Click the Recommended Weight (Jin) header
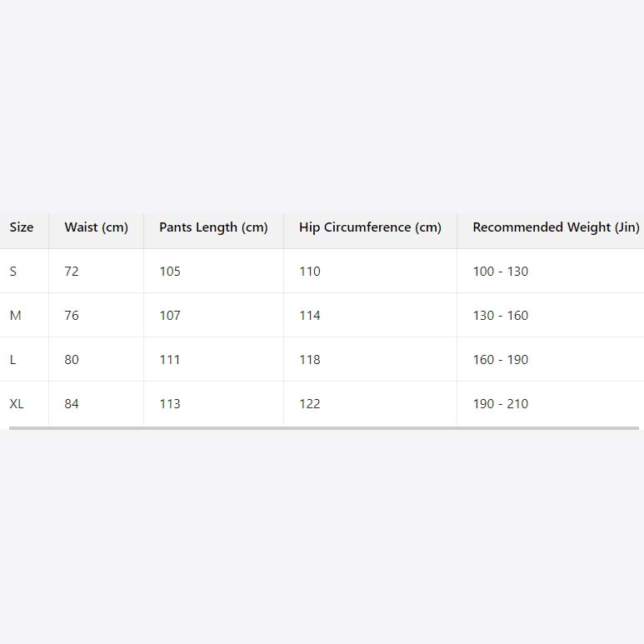This screenshot has width=644, height=644. pyautogui.click(x=555, y=227)
